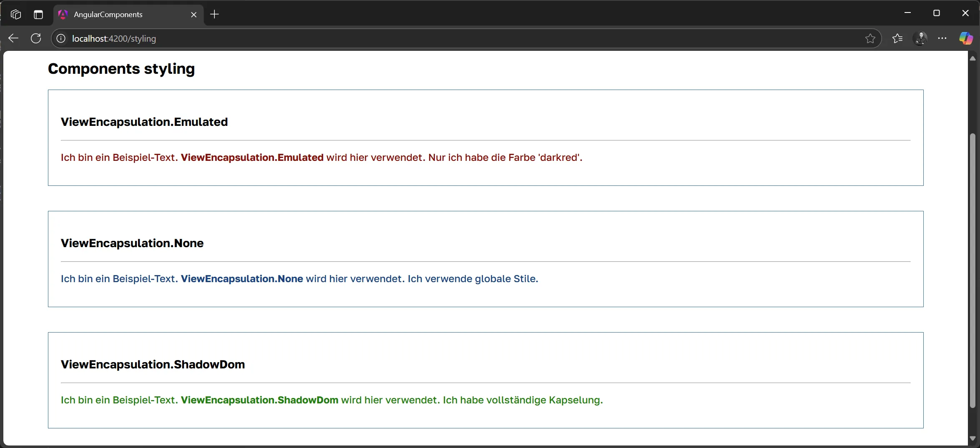The image size is (980, 448).
Task: Click the 'ViewEncapsulation.ShadowDom' black heading
Action: [153, 364]
